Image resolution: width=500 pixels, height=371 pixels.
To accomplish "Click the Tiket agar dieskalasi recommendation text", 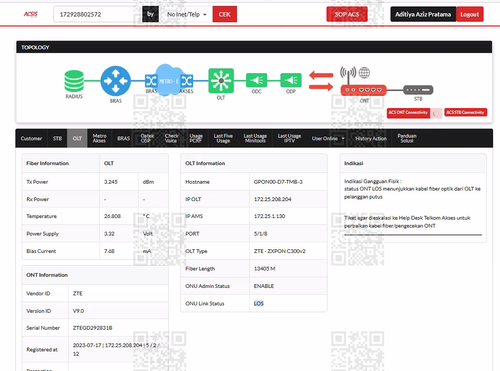I will click(x=407, y=222).
